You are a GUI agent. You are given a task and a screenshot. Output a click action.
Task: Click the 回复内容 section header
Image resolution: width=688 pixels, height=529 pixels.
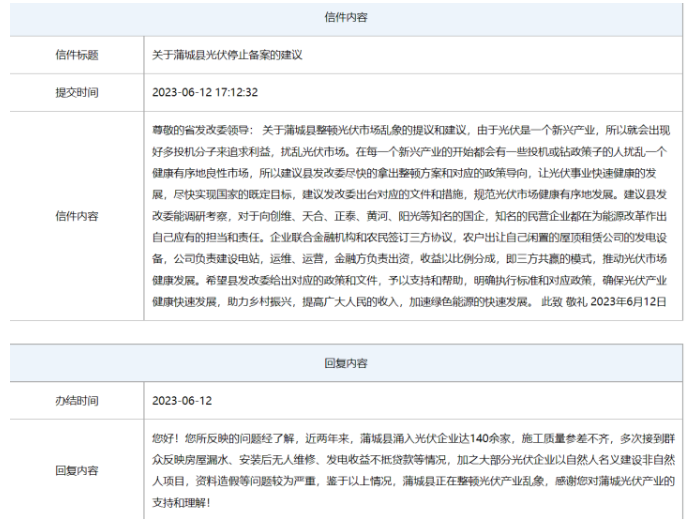click(346, 363)
